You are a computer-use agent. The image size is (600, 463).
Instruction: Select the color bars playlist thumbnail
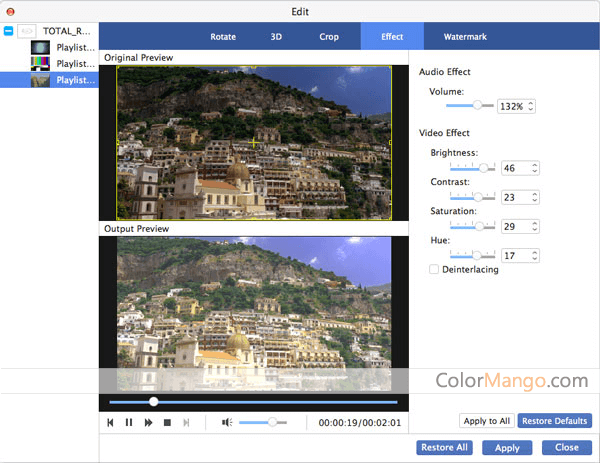tap(40, 63)
